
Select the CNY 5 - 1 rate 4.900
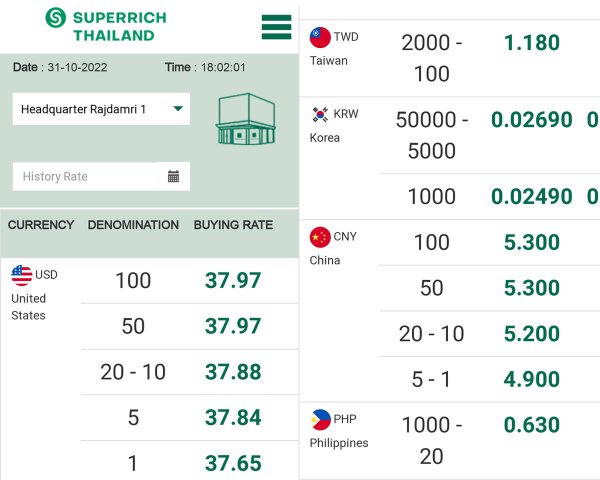tap(532, 379)
